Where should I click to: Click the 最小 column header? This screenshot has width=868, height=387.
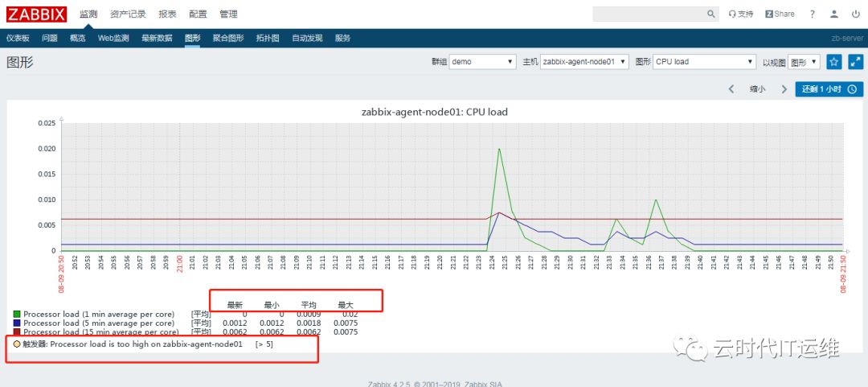pos(272,305)
